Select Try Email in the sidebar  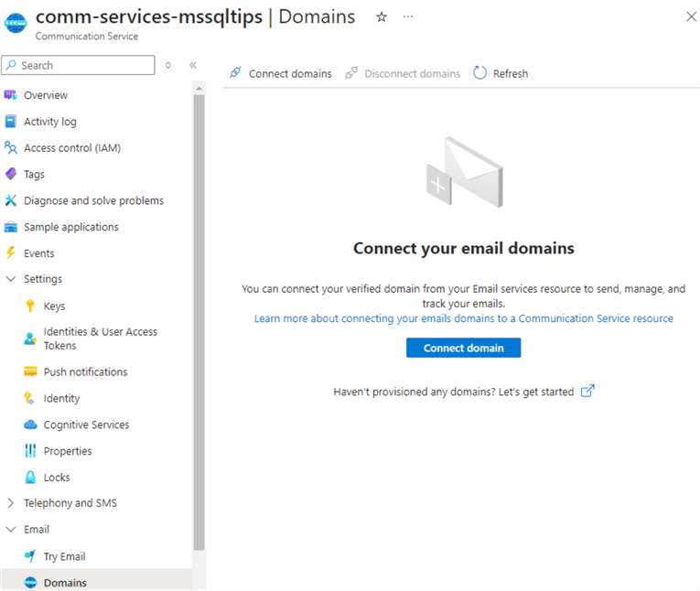pos(64,556)
